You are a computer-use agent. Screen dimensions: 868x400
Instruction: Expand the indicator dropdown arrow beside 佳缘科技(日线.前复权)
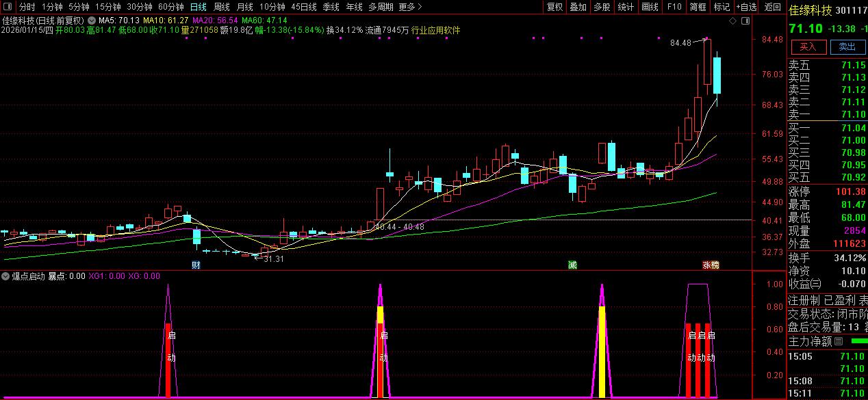(x=91, y=21)
